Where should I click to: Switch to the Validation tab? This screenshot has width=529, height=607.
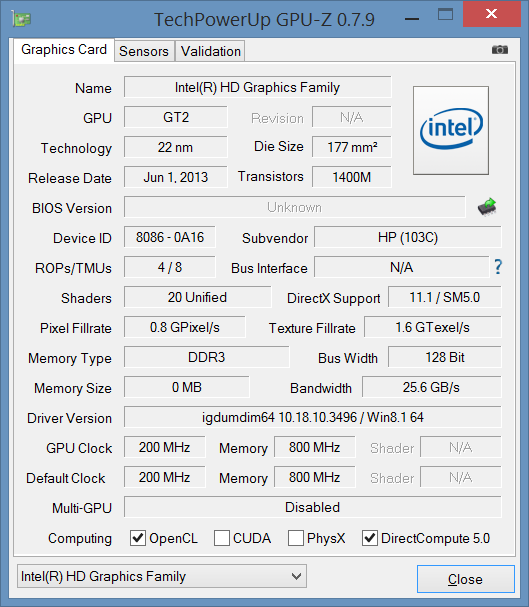pos(211,51)
